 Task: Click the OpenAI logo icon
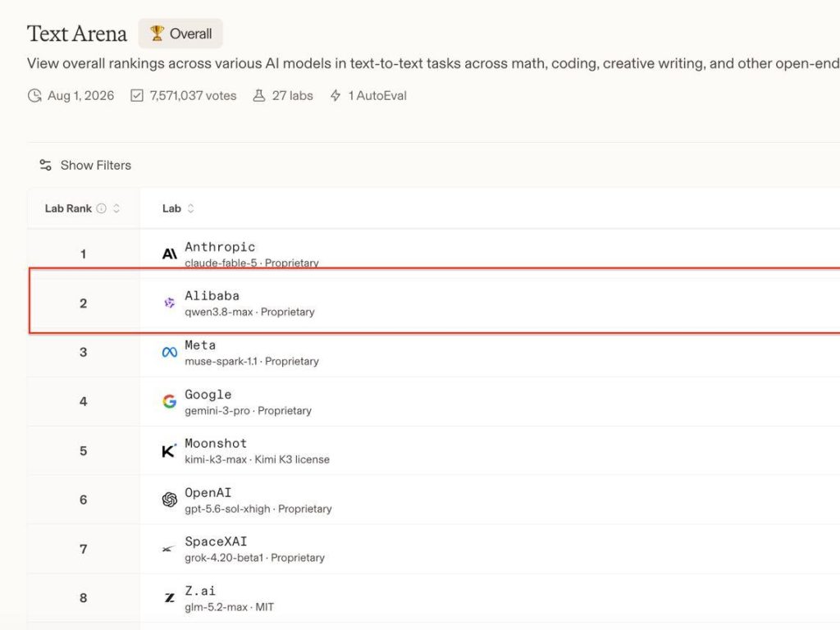pyautogui.click(x=169, y=500)
